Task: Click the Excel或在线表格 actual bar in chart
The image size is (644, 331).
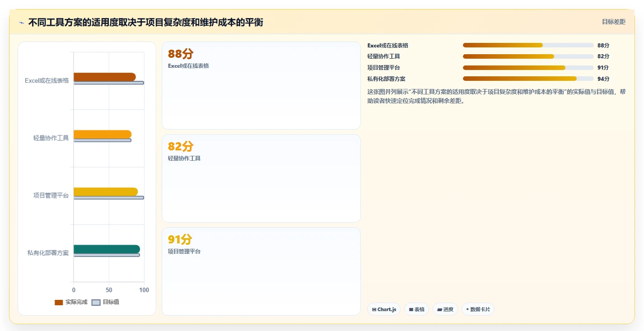Action: tap(104, 77)
